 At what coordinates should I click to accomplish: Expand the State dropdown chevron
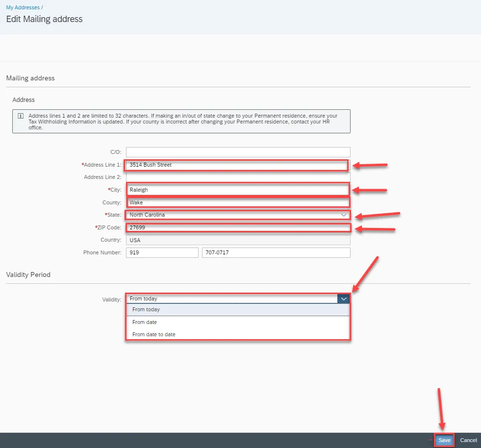tap(344, 215)
